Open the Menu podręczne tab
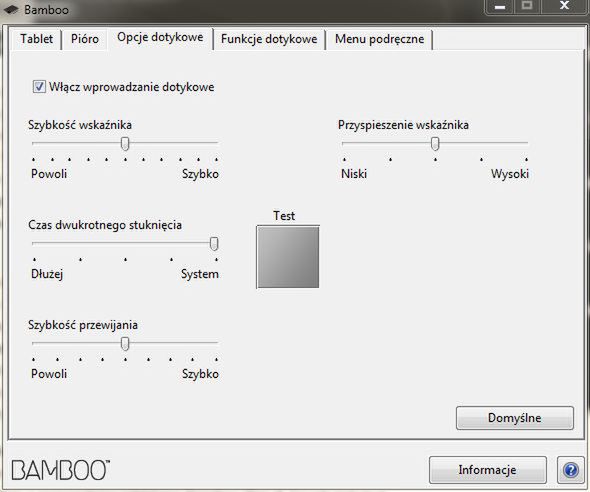 click(x=379, y=39)
